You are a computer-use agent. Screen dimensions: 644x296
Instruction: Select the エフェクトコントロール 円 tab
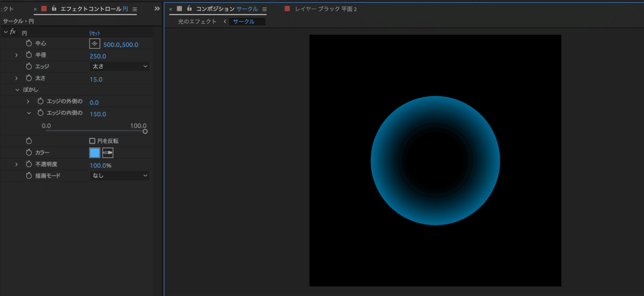pyautogui.click(x=94, y=9)
